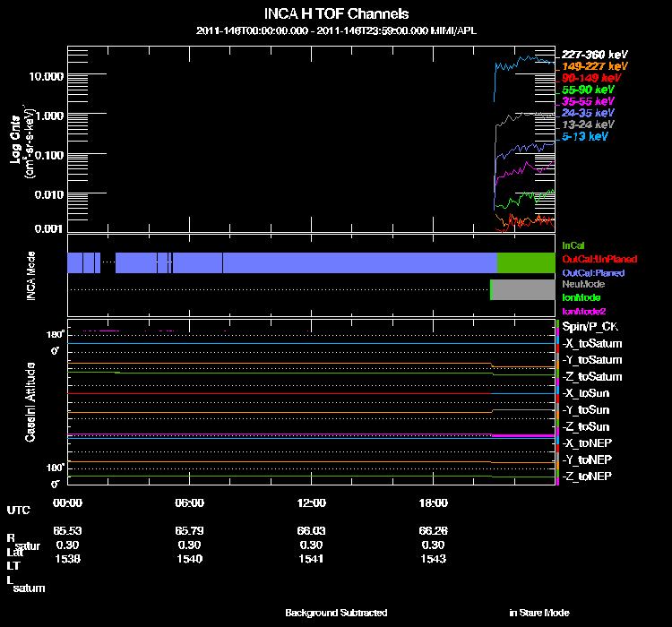Image resolution: width=672 pixels, height=627 pixels.
Task: Click the 18:00 UTC time axis tick
Action: (x=433, y=502)
